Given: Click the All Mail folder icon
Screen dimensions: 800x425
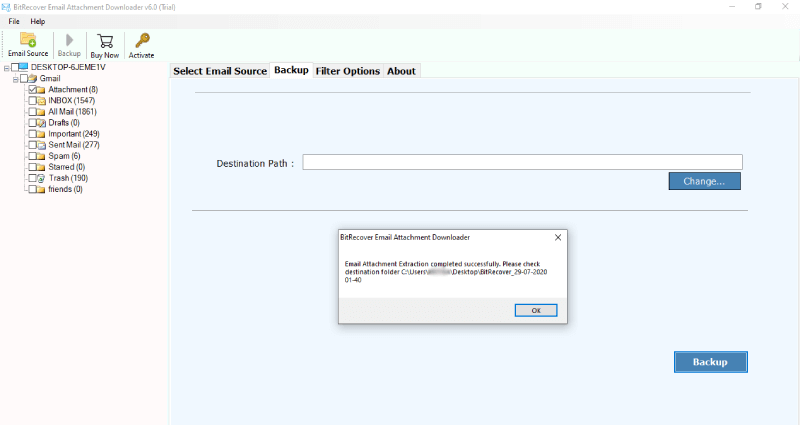Looking at the screenshot, I should [41, 112].
